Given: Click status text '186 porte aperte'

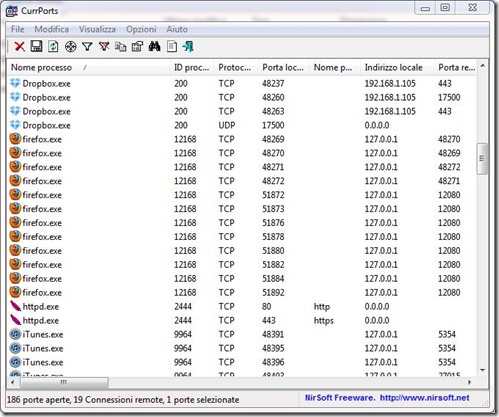Looking at the screenshot, I should (x=39, y=399).
